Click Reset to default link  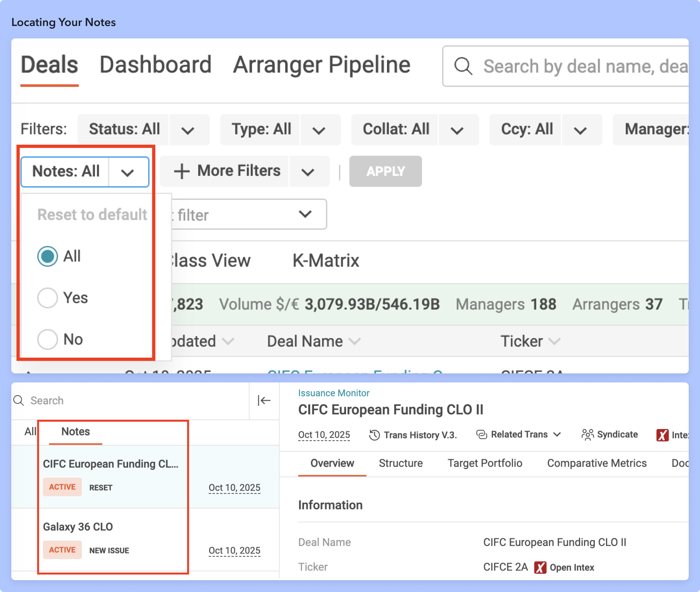tap(92, 215)
